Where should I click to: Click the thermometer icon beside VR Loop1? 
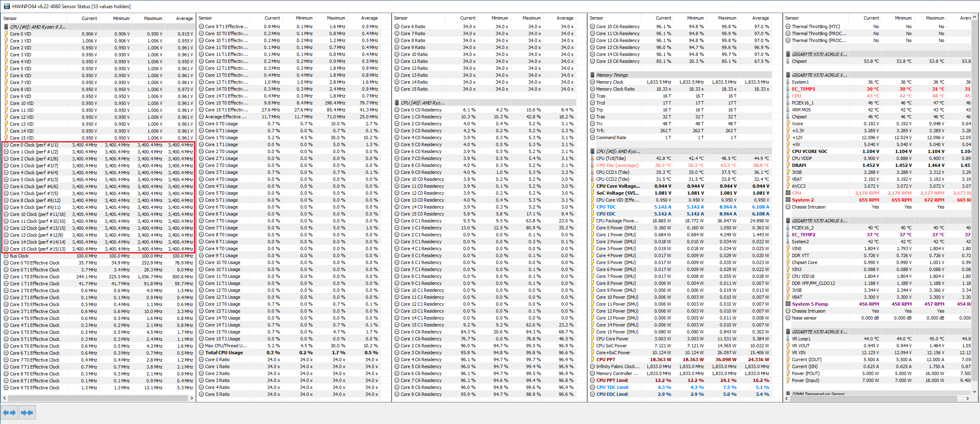[788, 339]
